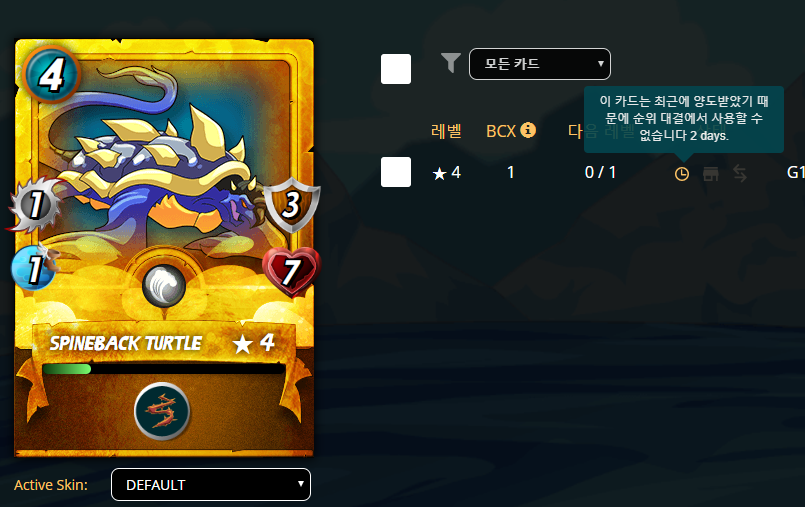The image size is (805, 507).
Task: Click the melee attack 1 icon
Action: [35, 204]
